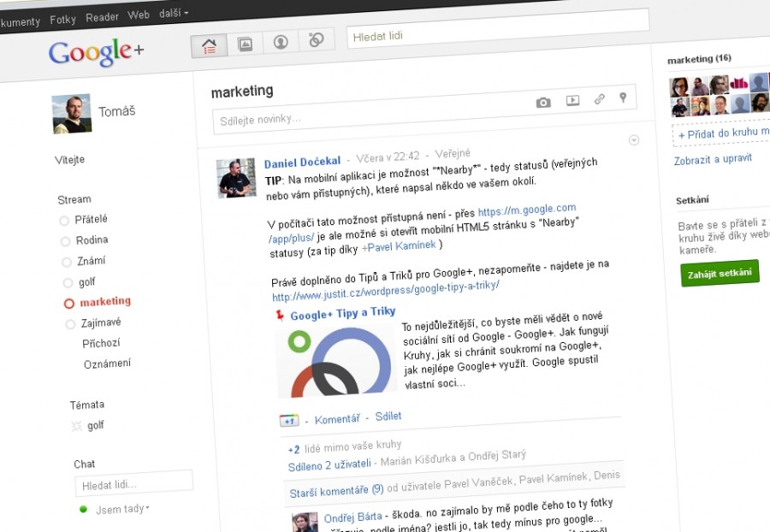
Task: Focus the 'Hledat lidi' top search field
Action: tap(498, 29)
